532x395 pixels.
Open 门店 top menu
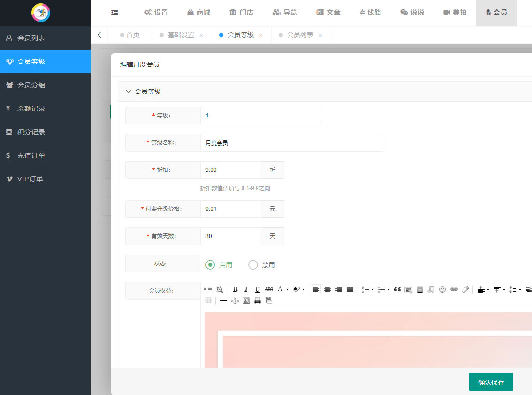241,13
